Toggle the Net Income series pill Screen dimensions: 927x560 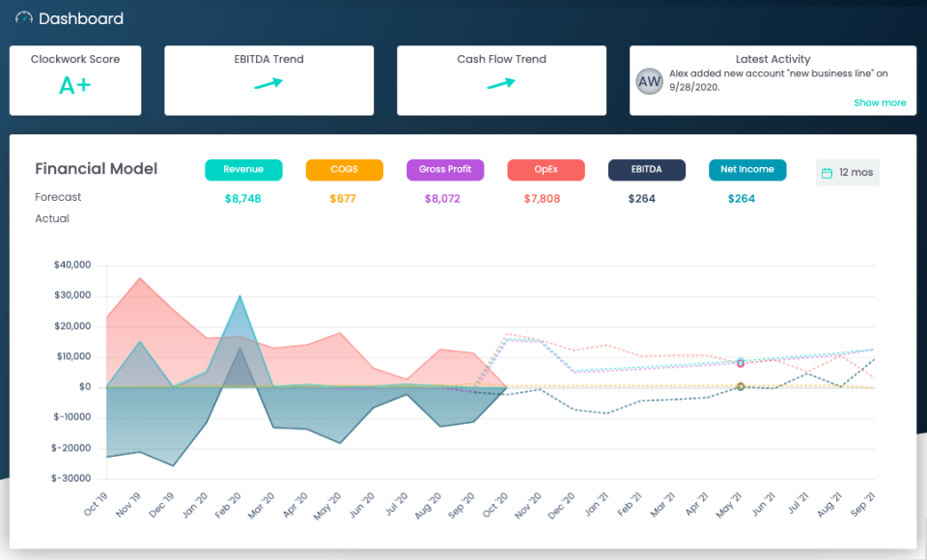(747, 169)
